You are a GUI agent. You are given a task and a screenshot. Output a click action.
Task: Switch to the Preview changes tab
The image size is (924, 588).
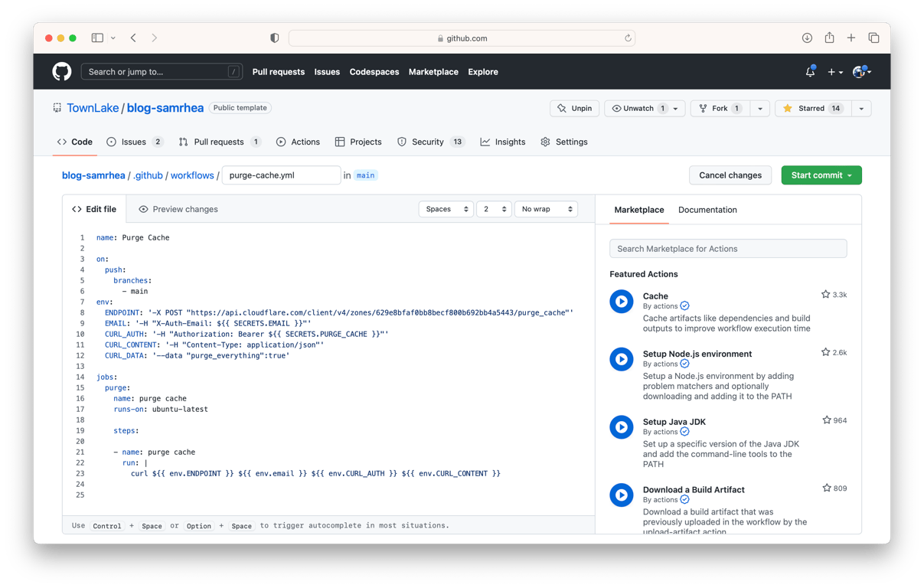[x=178, y=209]
